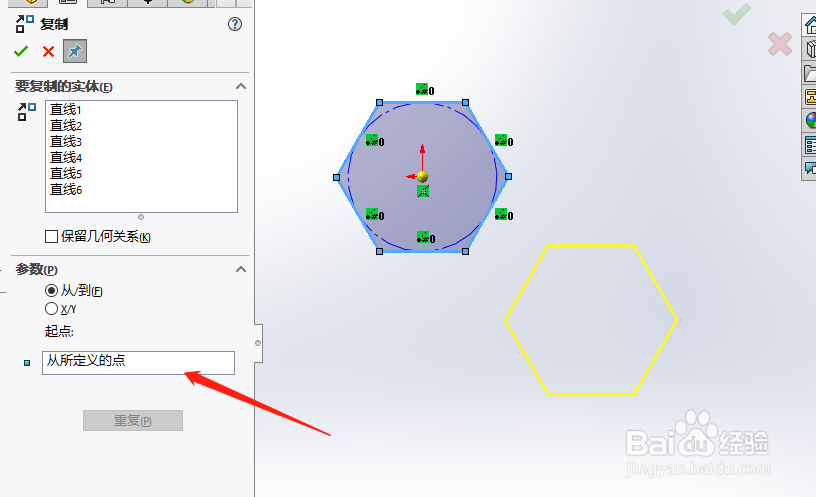816x497 pixels.
Task: Select the top-left vertex of the blue hexagon
Action: [x=379, y=103]
